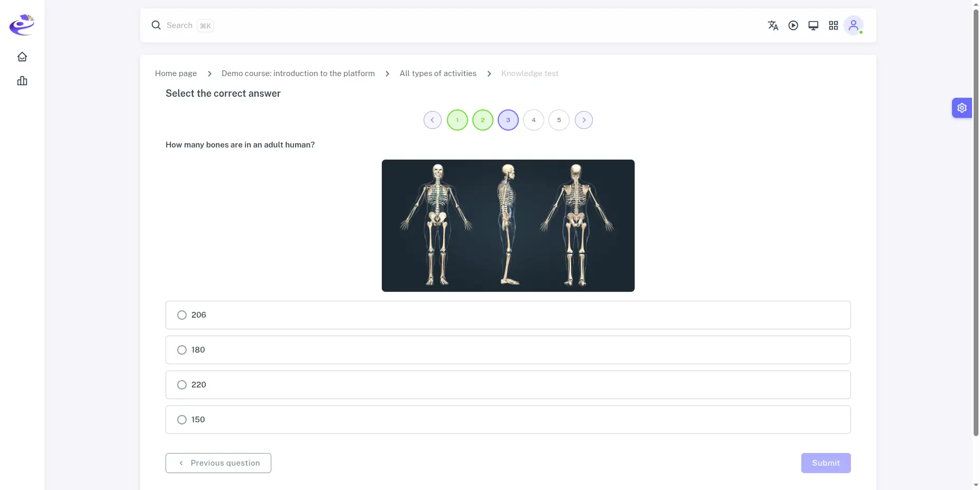
Task: Click the page vertical scrollbar
Action: coord(976,222)
